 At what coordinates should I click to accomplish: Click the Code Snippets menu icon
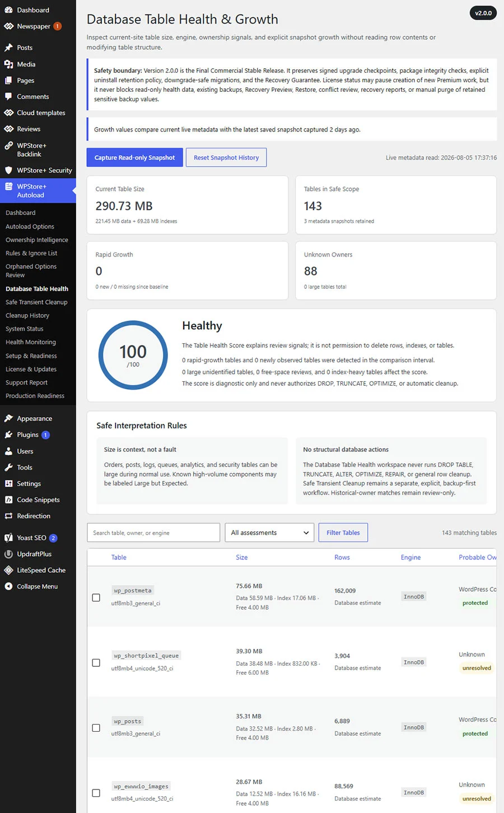[8, 500]
